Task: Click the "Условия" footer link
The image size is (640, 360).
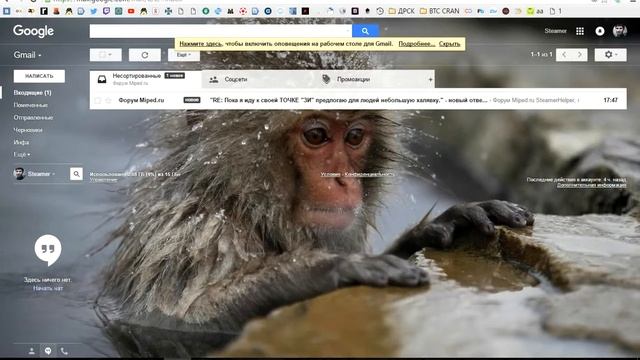Action: (x=330, y=174)
